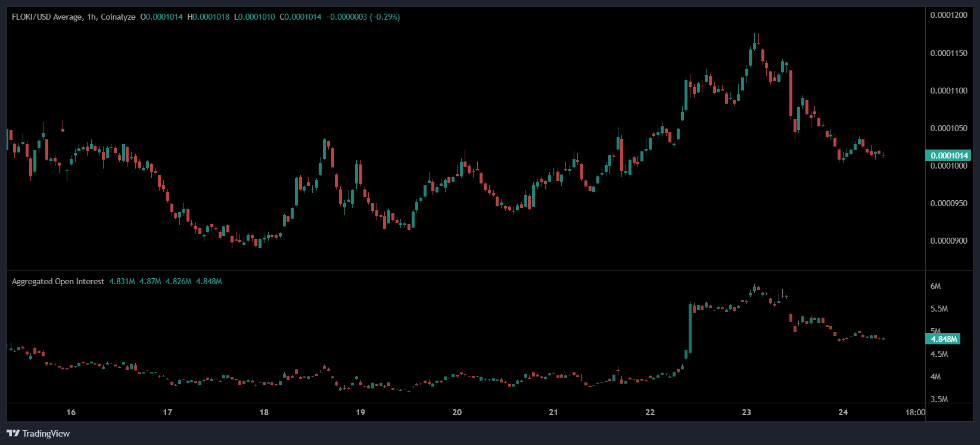Click the 0.0001200 price axis label
Image resolution: width=980 pixels, height=445 pixels.
[x=948, y=15]
